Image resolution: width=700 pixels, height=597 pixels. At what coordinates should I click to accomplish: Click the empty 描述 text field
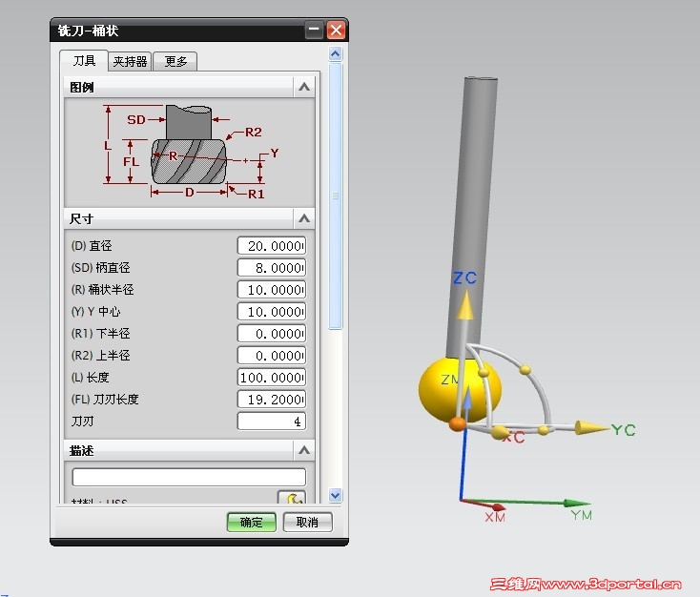[x=189, y=477]
